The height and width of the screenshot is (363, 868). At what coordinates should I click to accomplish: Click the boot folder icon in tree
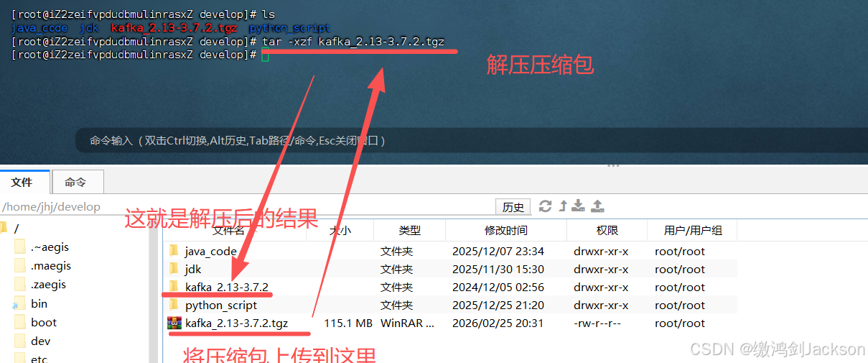point(19,322)
